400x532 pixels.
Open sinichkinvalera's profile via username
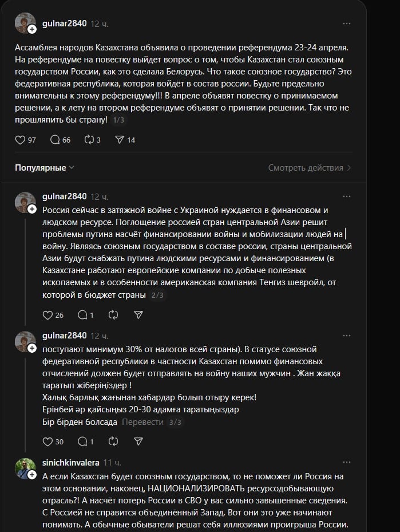point(71,462)
